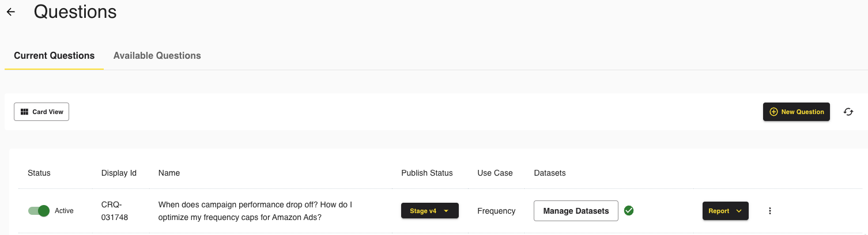Click the Use Case column header
Image resolution: width=868 pixels, height=235 pixels.
point(495,173)
